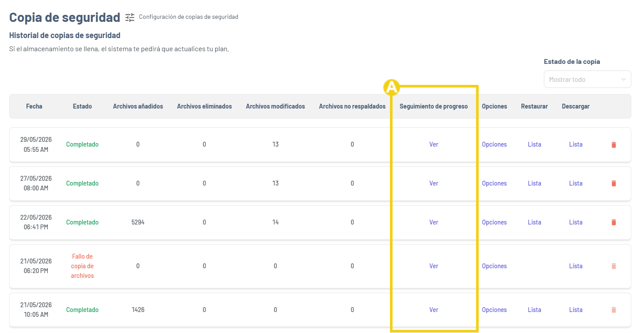Click the Restaurar column header
This screenshot has width=644, height=333.
pyautogui.click(x=534, y=106)
